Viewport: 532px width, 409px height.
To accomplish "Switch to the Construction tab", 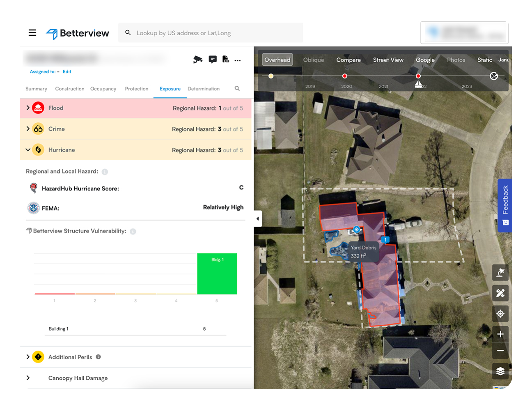I will (x=69, y=89).
